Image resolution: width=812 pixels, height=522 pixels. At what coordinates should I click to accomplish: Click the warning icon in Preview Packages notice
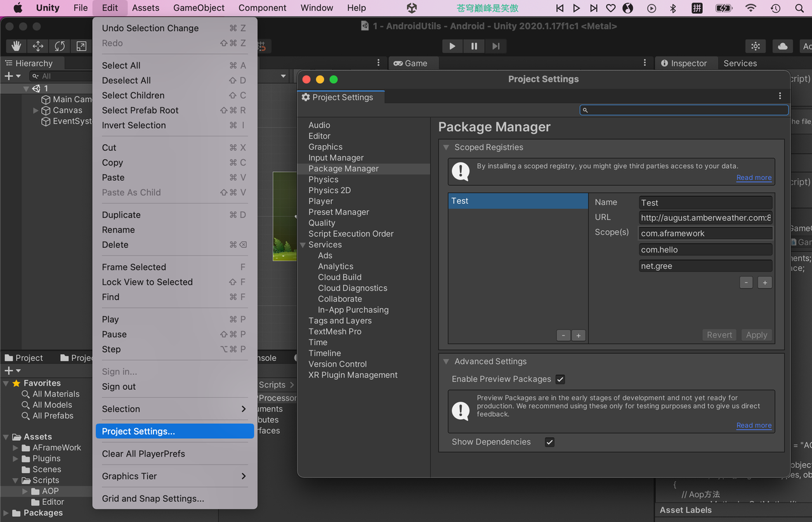pos(461,410)
